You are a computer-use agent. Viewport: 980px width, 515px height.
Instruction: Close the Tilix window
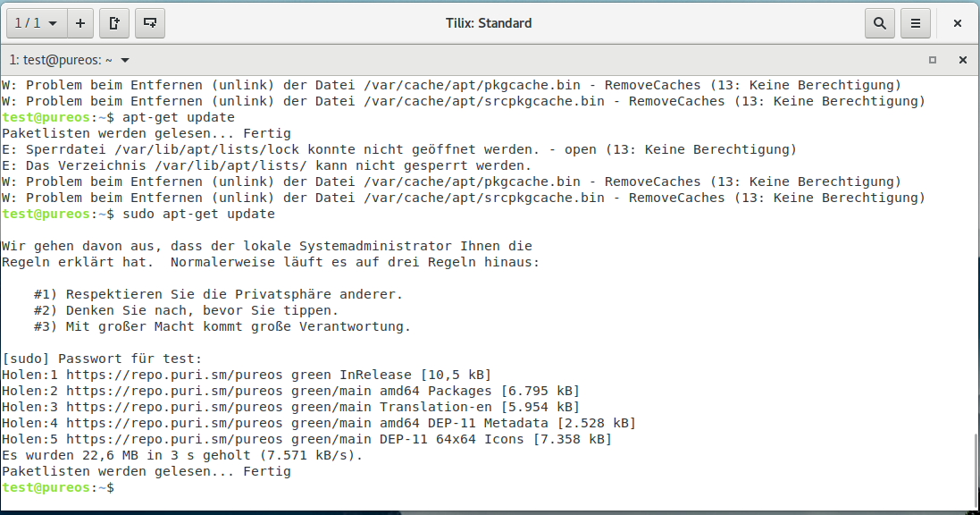pyautogui.click(x=958, y=23)
